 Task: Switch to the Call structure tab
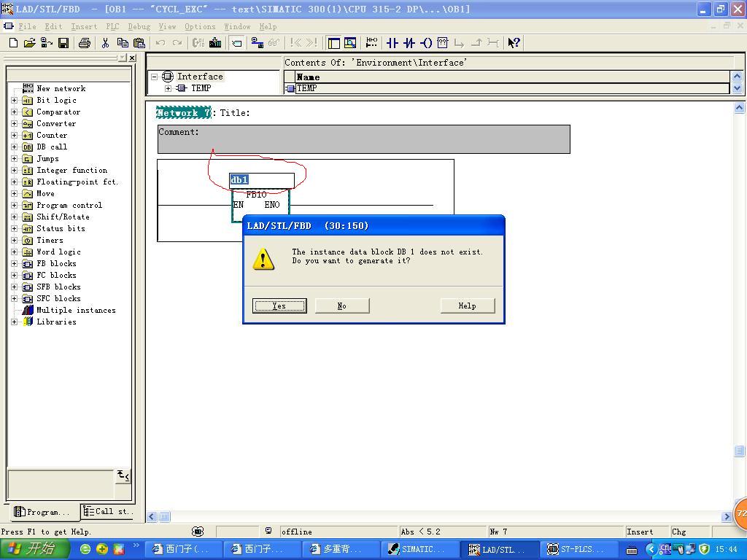(x=107, y=511)
